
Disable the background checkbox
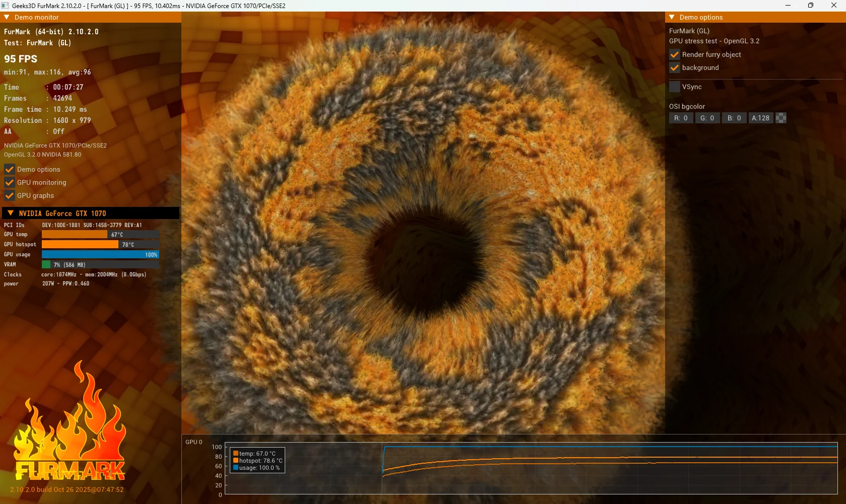[675, 67]
